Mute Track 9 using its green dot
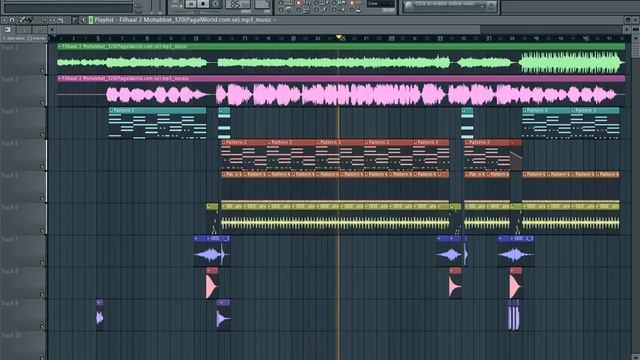The image size is (640, 360). click(42, 326)
